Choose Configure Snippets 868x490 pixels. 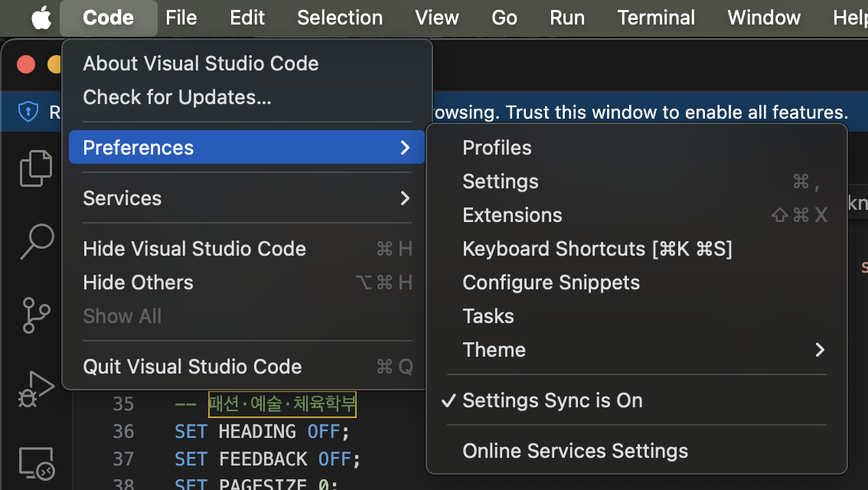637,283
